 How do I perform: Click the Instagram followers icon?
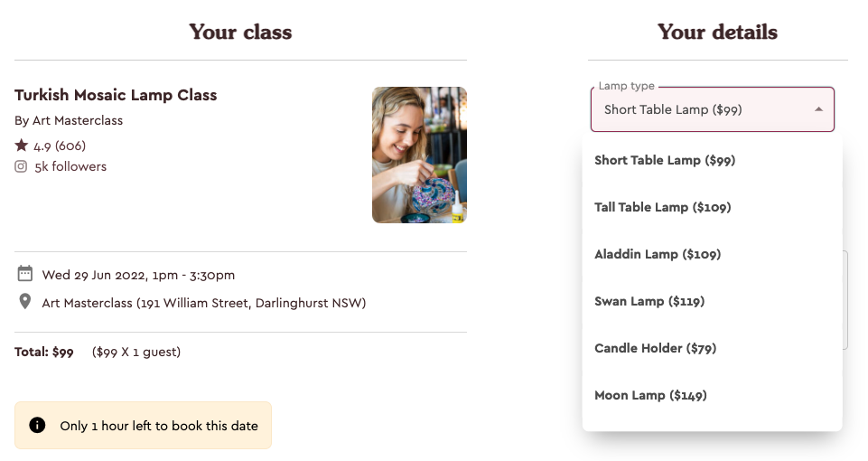pos(21,166)
